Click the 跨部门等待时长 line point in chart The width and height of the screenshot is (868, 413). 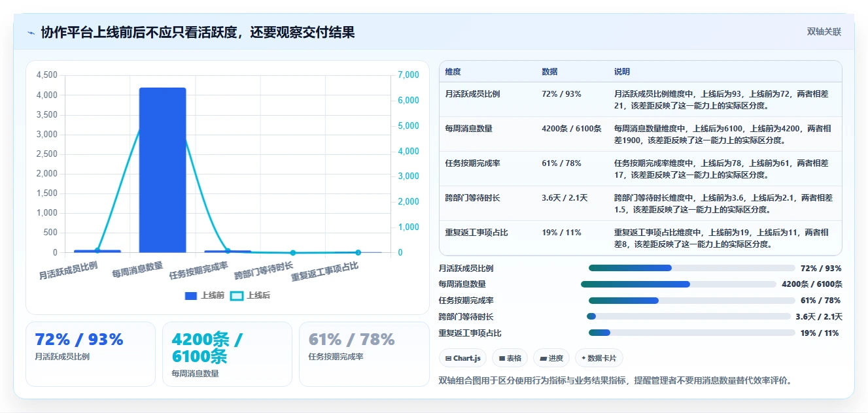tap(293, 253)
